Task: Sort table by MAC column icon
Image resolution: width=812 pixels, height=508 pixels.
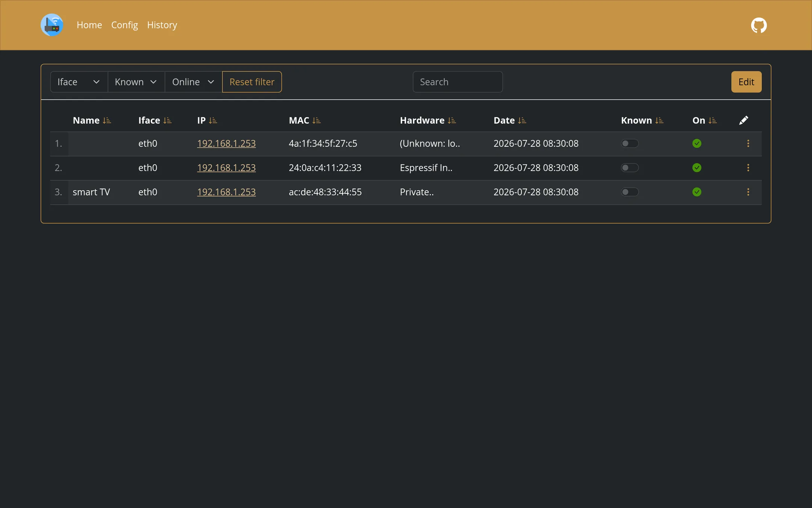Action: (316, 120)
